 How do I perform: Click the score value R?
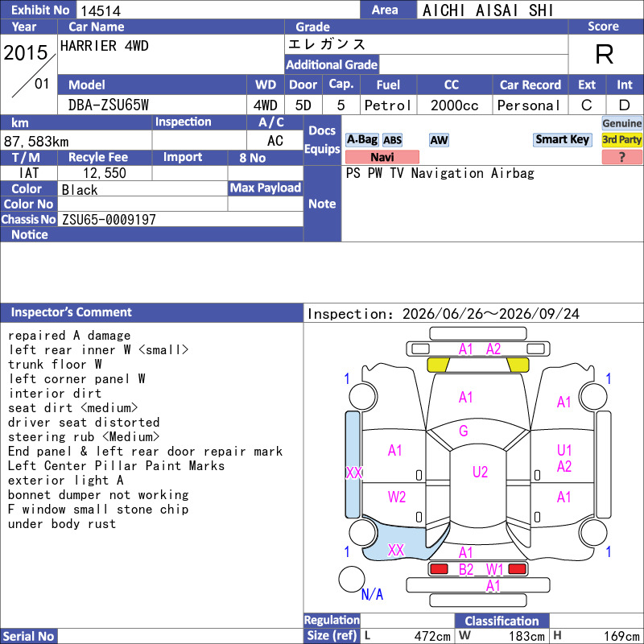click(x=605, y=54)
